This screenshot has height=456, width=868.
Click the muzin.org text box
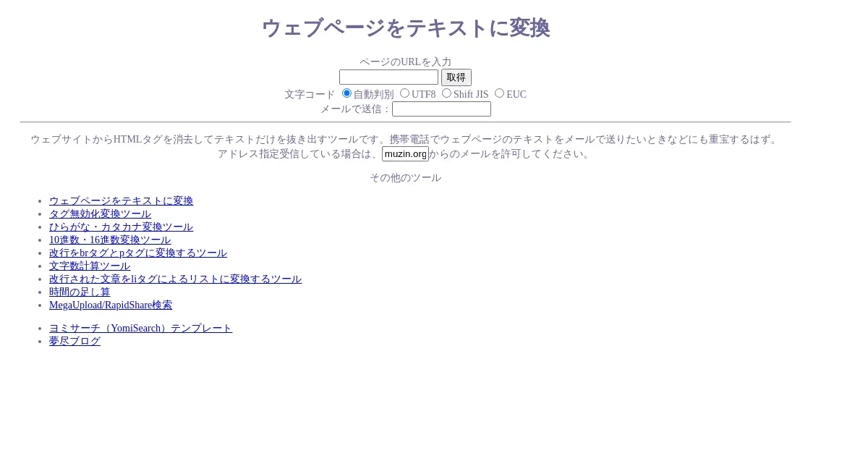(x=405, y=154)
